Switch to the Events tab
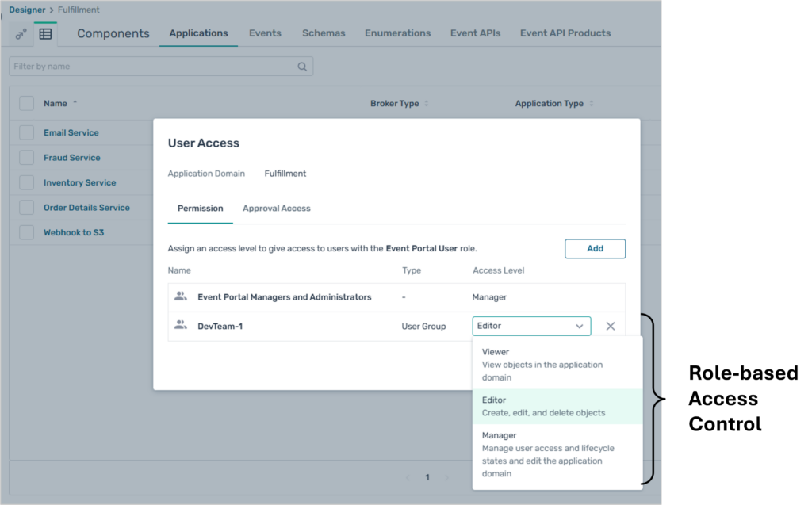The image size is (812, 505). [x=265, y=33]
